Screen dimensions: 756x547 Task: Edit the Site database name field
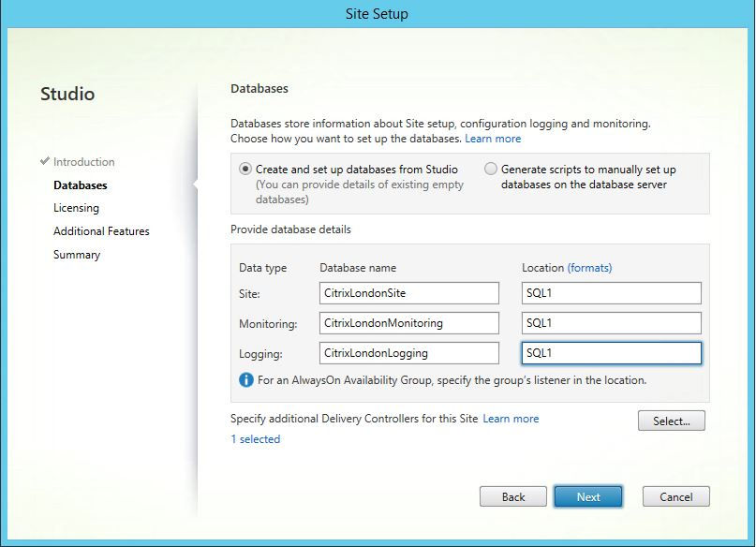pos(408,293)
